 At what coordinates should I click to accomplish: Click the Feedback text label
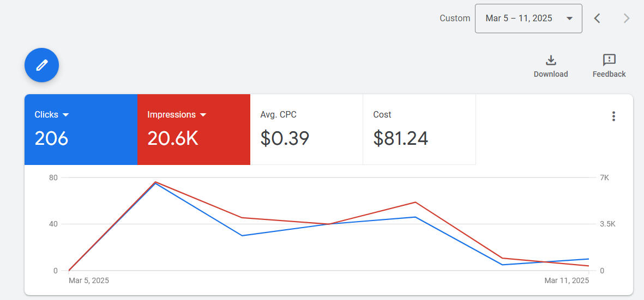pyautogui.click(x=609, y=74)
